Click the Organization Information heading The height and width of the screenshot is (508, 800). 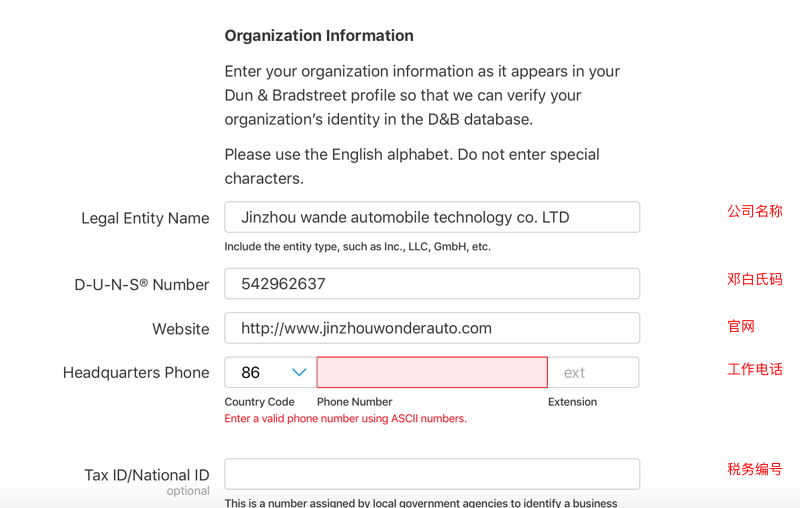point(319,36)
